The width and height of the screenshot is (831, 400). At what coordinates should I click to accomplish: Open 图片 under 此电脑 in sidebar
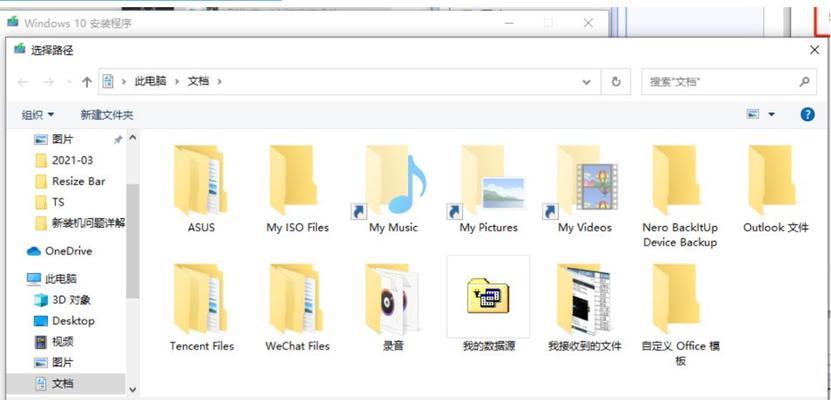(x=54, y=363)
